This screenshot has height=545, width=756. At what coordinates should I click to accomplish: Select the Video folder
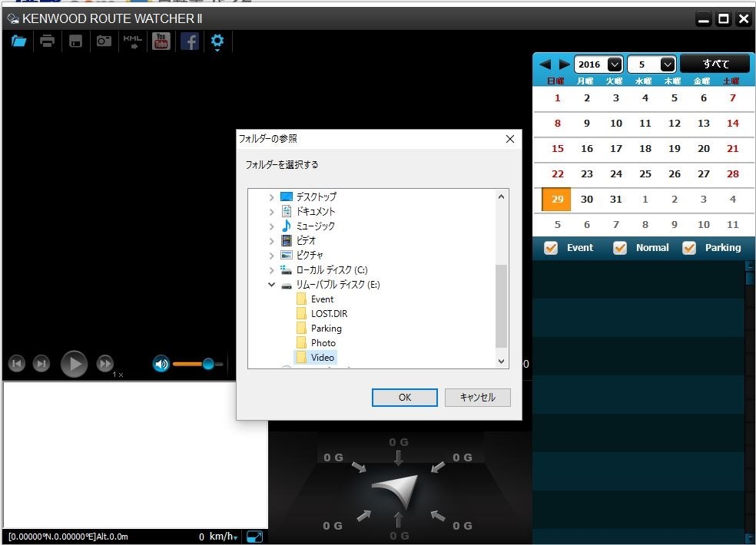click(323, 358)
